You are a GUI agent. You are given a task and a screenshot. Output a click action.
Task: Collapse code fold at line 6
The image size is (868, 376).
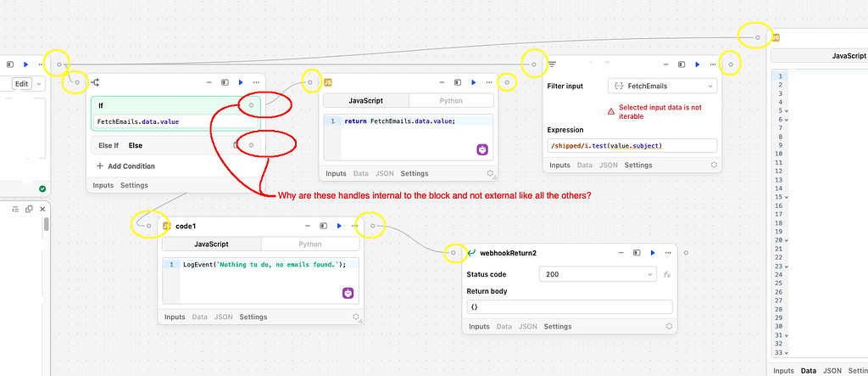click(x=786, y=119)
